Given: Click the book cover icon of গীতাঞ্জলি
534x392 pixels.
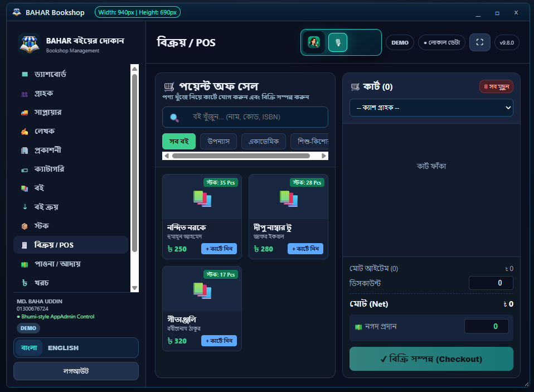Looking at the screenshot, I should click(x=202, y=291).
